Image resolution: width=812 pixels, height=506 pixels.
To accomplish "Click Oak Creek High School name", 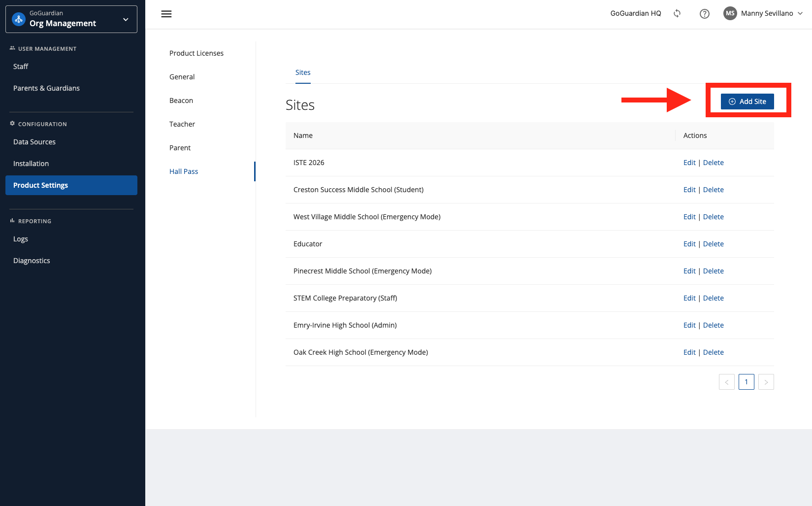I will point(360,352).
